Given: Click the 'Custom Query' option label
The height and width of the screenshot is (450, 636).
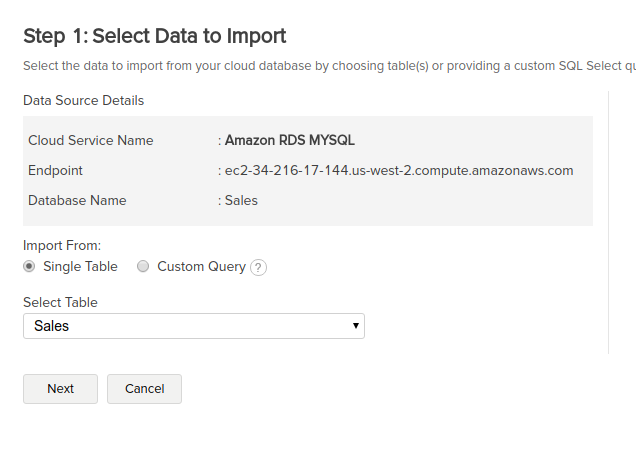Looking at the screenshot, I should 202,267.
